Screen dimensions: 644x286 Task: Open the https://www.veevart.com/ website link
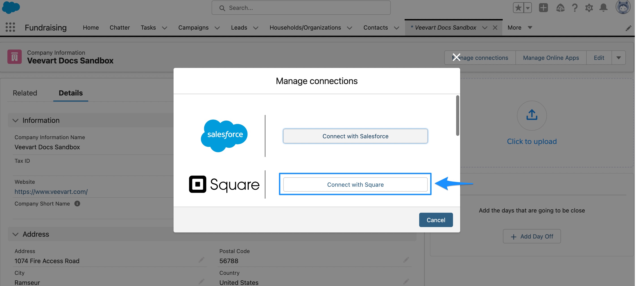(51, 192)
